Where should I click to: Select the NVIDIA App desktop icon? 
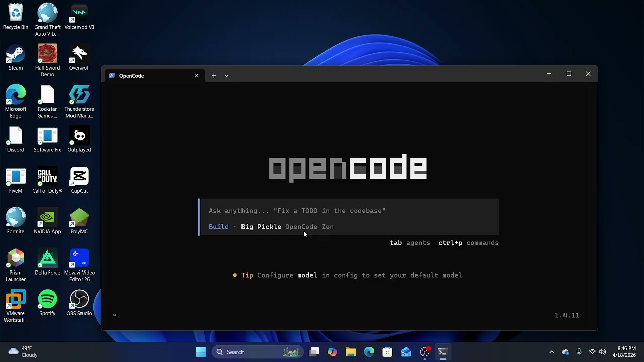click(x=47, y=221)
